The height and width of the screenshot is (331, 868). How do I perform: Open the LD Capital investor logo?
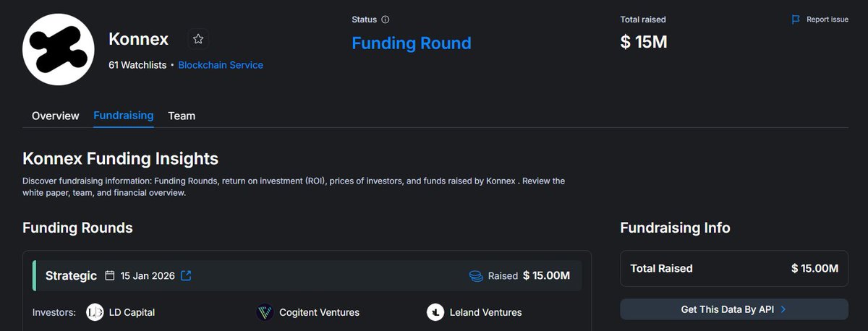(95, 312)
